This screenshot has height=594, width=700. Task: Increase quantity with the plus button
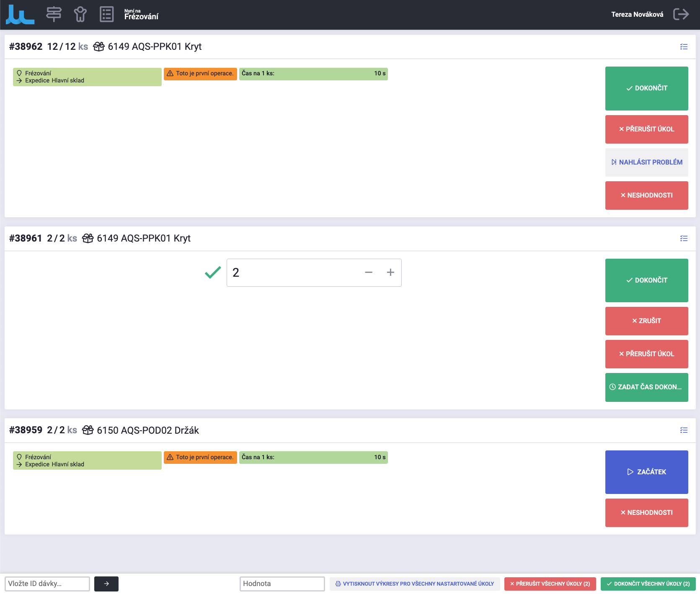click(390, 273)
